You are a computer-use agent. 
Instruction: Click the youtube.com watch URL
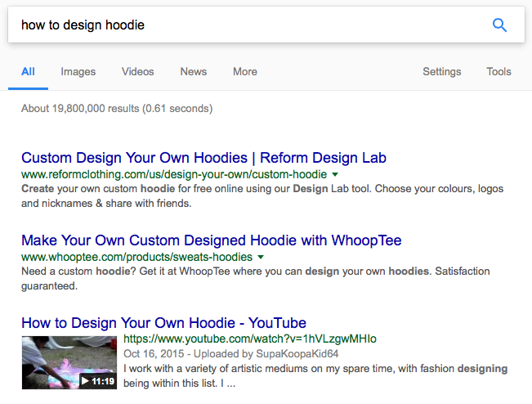click(249, 339)
